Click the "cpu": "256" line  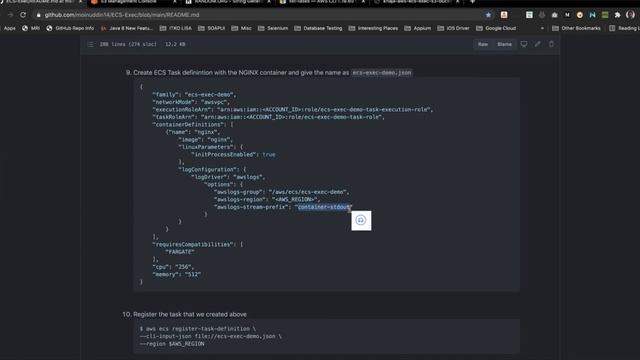tap(173, 267)
